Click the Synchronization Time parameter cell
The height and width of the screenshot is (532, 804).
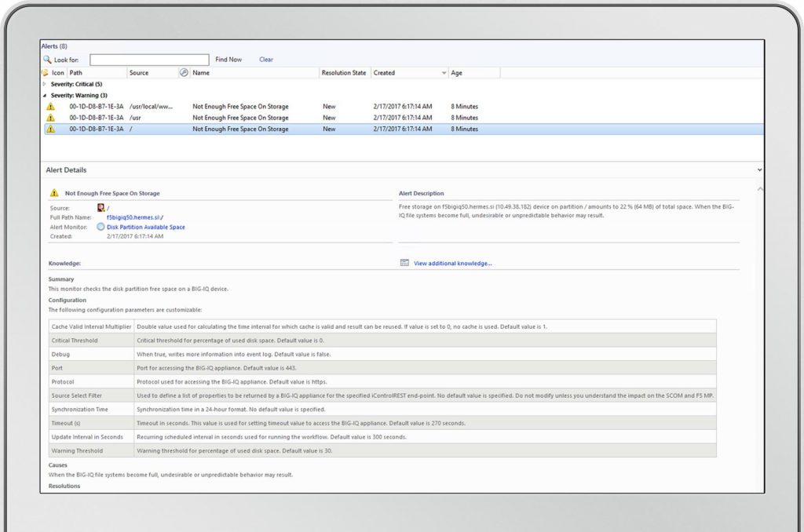point(91,410)
